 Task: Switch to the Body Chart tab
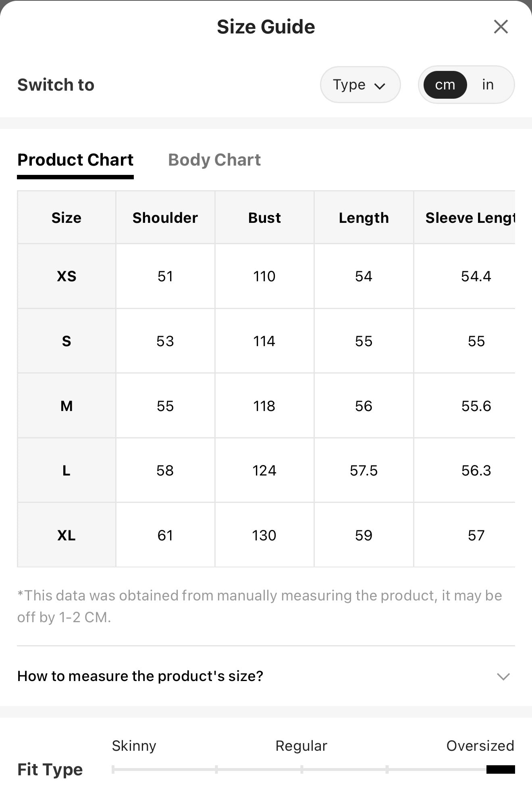pyautogui.click(x=214, y=160)
